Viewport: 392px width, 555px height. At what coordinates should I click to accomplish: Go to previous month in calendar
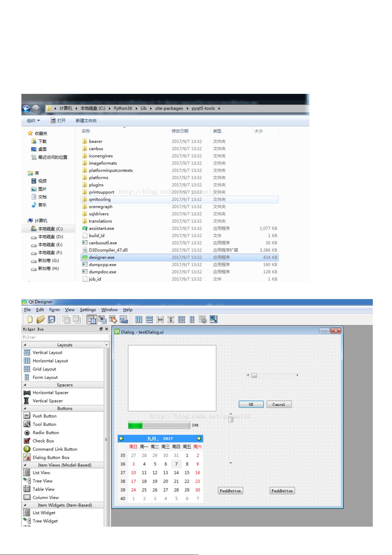coord(121,438)
